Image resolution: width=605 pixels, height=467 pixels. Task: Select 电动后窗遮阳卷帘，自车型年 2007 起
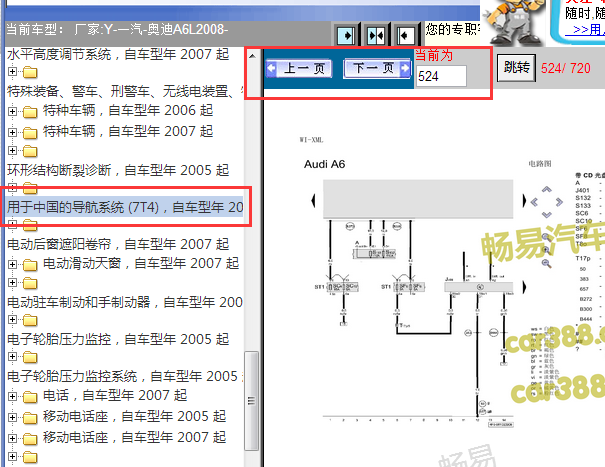click(x=118, y=244)
